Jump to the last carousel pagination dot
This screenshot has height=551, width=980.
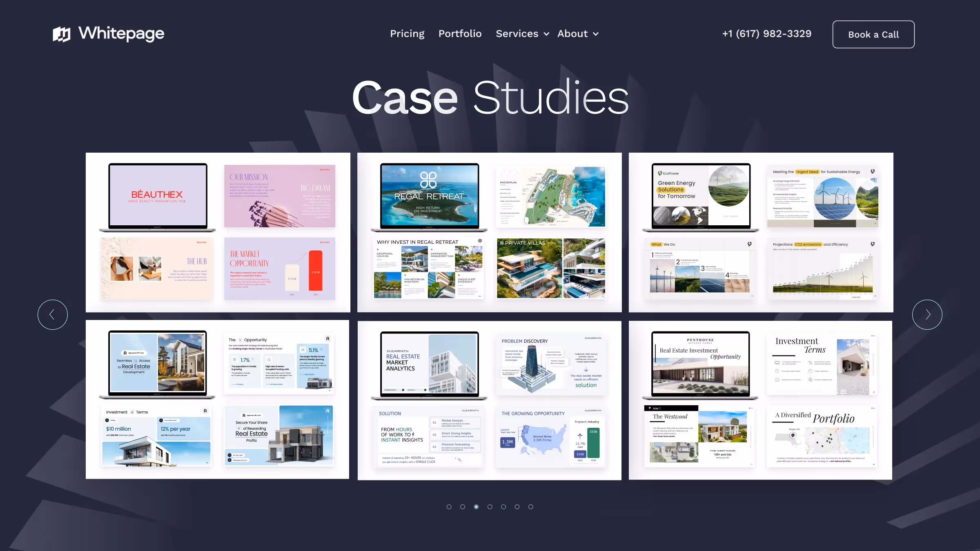(531, 507)
